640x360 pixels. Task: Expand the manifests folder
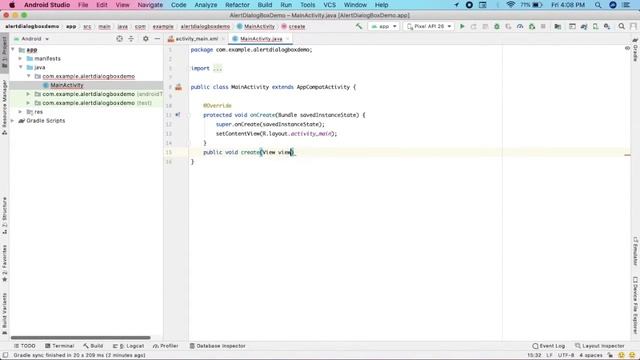pyautogui.click(x=20, y=58)
